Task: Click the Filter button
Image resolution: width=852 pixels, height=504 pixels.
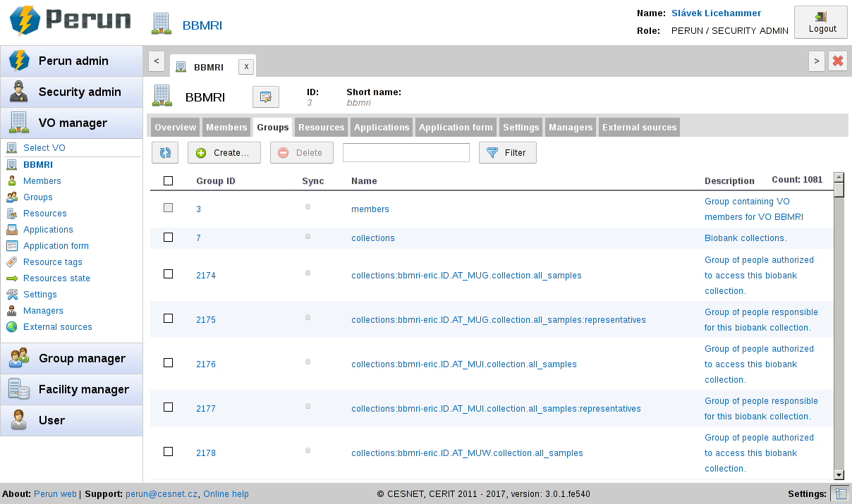Action: pos(508,153)
